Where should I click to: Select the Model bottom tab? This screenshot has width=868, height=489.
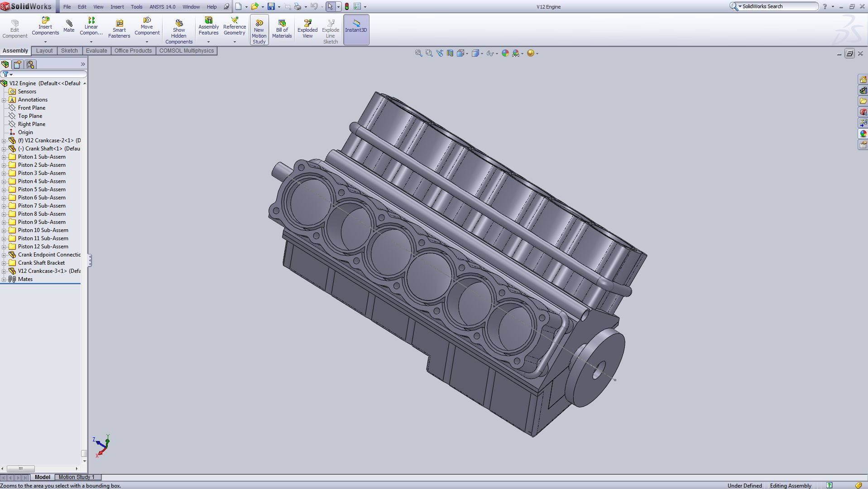click(43, 477)
